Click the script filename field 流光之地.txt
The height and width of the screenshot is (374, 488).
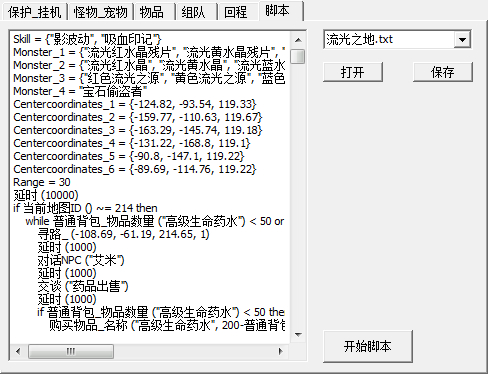tap(389, 40)
